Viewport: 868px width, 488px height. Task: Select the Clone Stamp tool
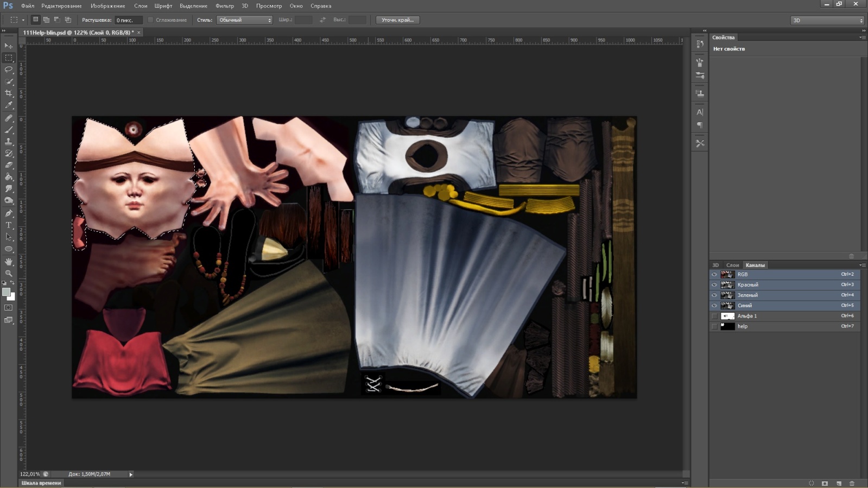click(x=9, y=142)
